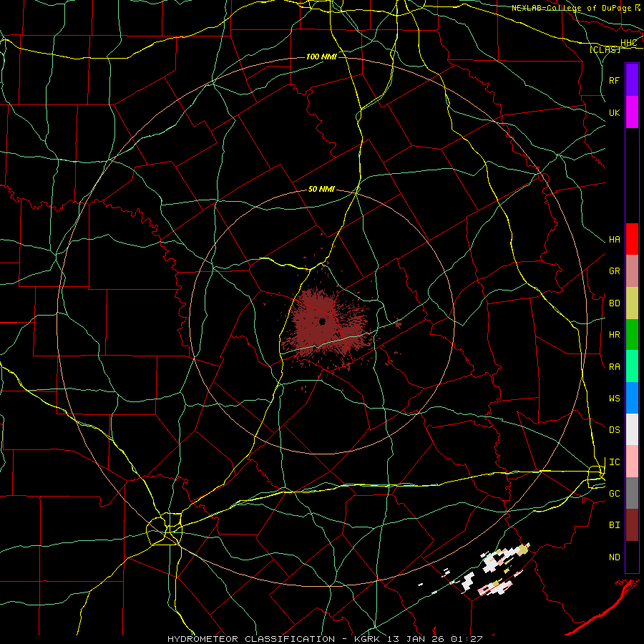Image resolution: width=644 pixels, height=644 pixels.
Task: Click the DS white legend swatch
Action: click(x=632, y=429)
